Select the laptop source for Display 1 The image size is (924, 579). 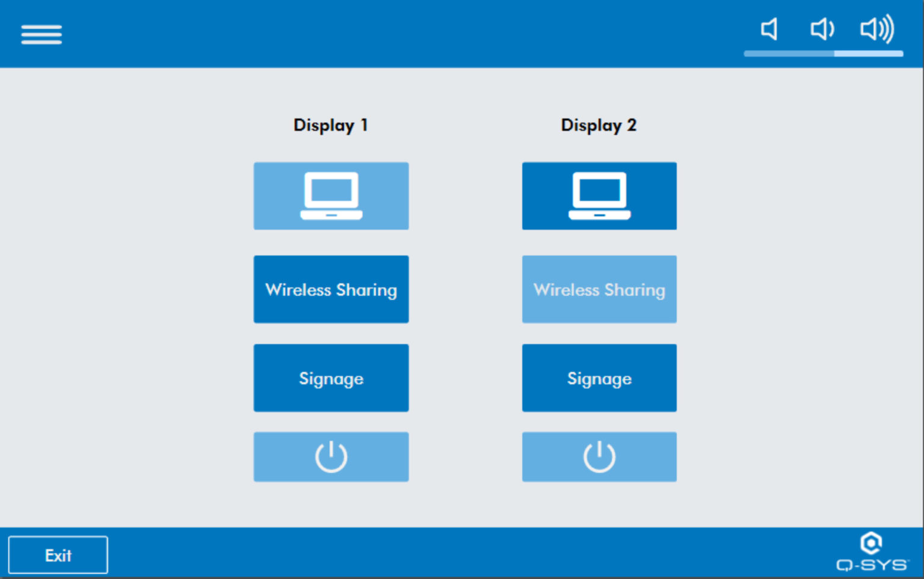pos(331,195)
